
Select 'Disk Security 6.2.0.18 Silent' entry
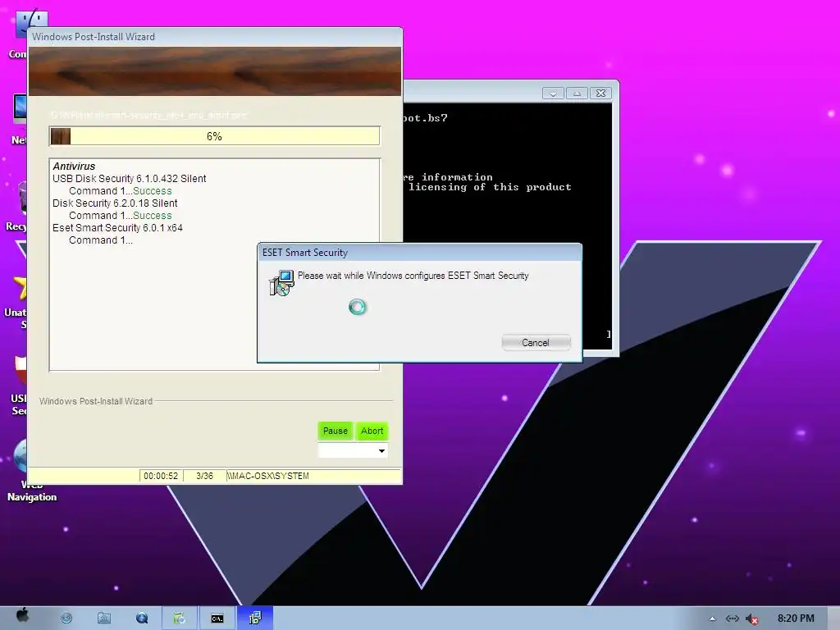pyautogui.click(x=115, y=203)
